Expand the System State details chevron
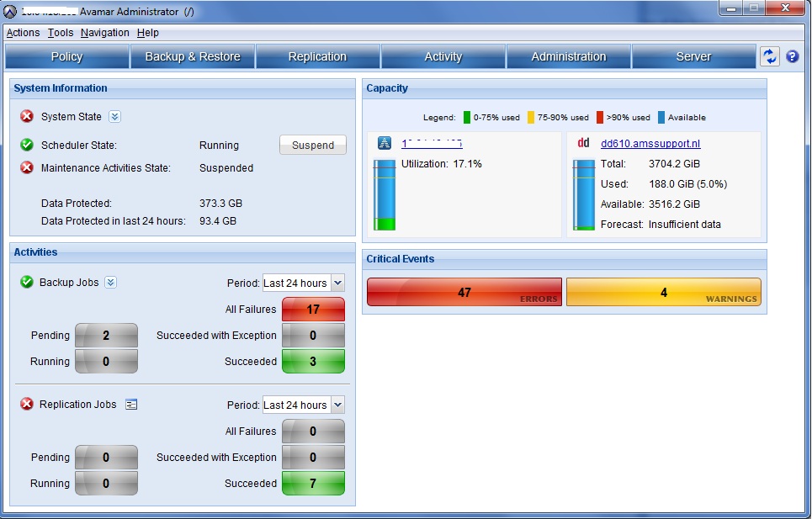812x519 pixels. point(115,118)
